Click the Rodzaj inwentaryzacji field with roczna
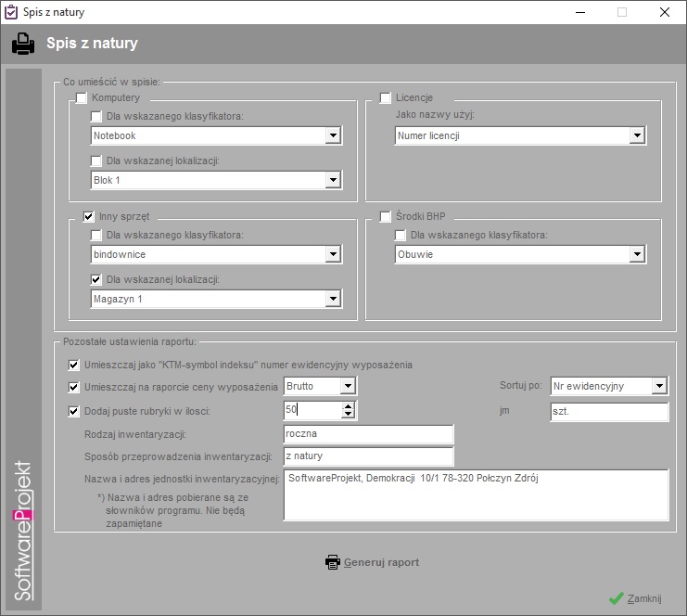 pos(368,434)
